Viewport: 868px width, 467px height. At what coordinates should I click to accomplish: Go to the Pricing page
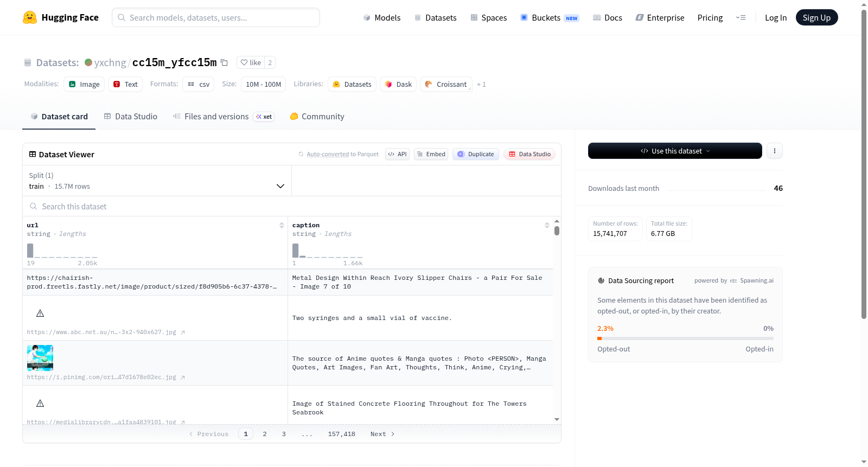point(710,17)
